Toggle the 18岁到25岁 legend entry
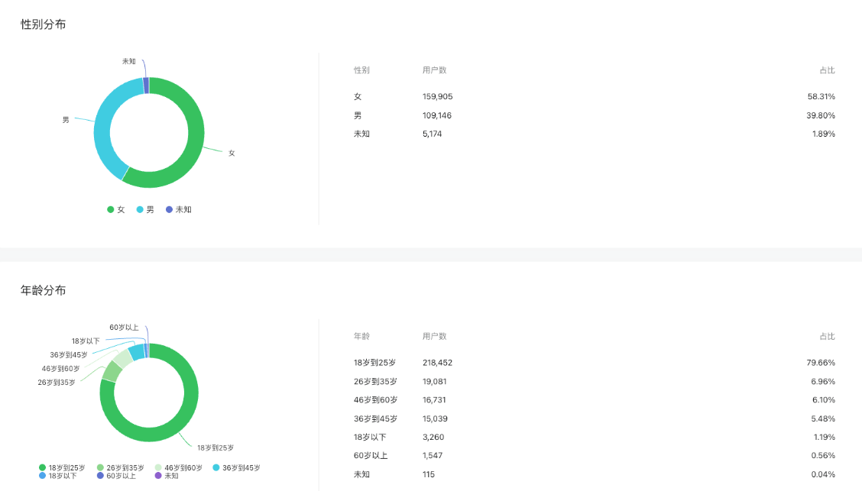The width and height of the screenshot is (862, 504). (x=62, y=467)
